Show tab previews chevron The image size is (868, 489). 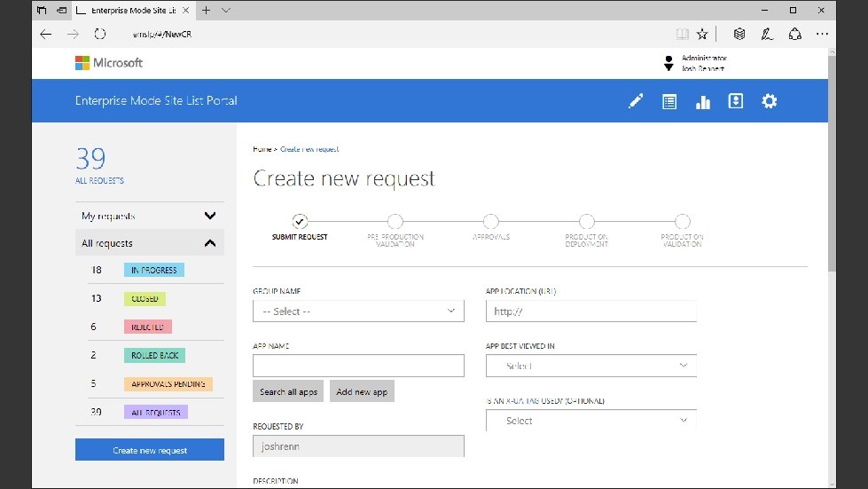(x=226, y=10)
